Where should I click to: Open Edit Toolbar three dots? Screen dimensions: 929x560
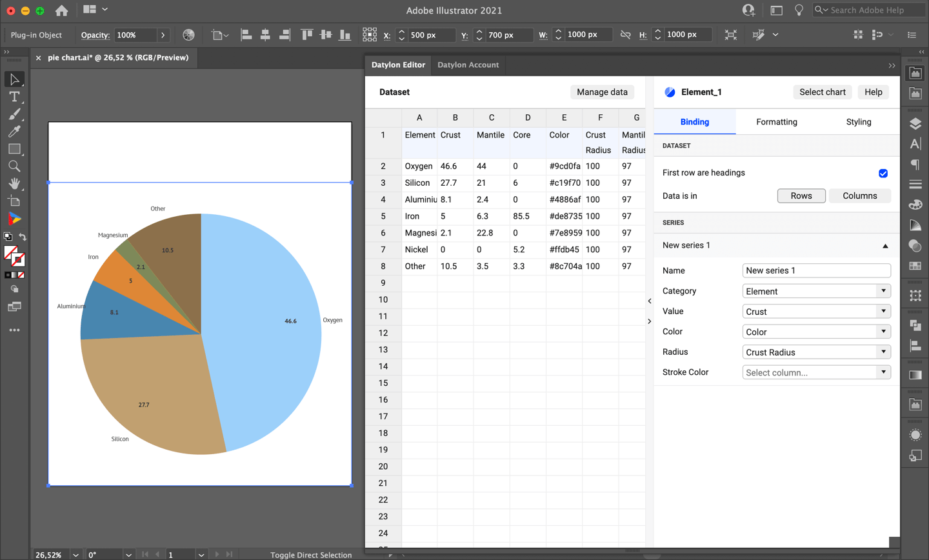click(14, 330)
